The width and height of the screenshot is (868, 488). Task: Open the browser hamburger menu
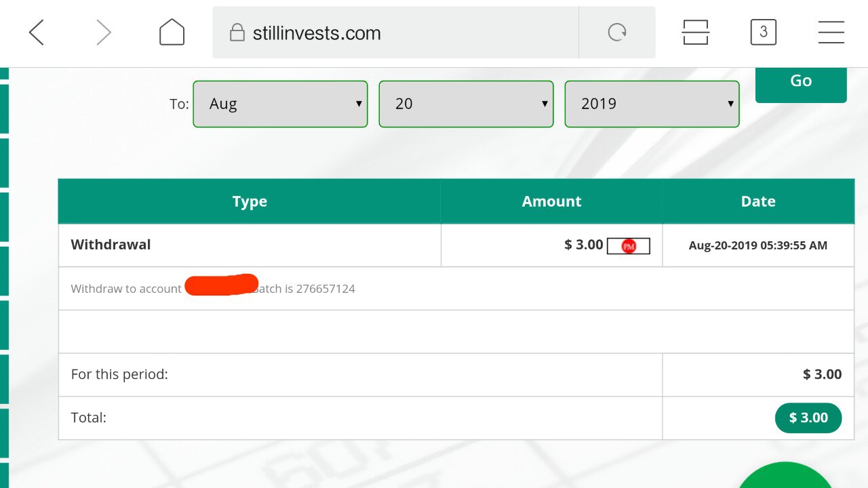(831, 33)
